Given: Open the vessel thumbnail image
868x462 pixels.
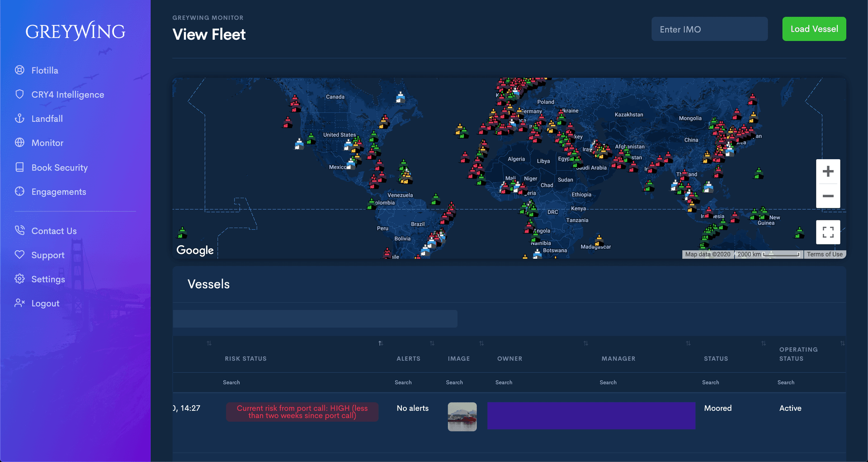Looking at the screenshot, I should pos(462,417).
